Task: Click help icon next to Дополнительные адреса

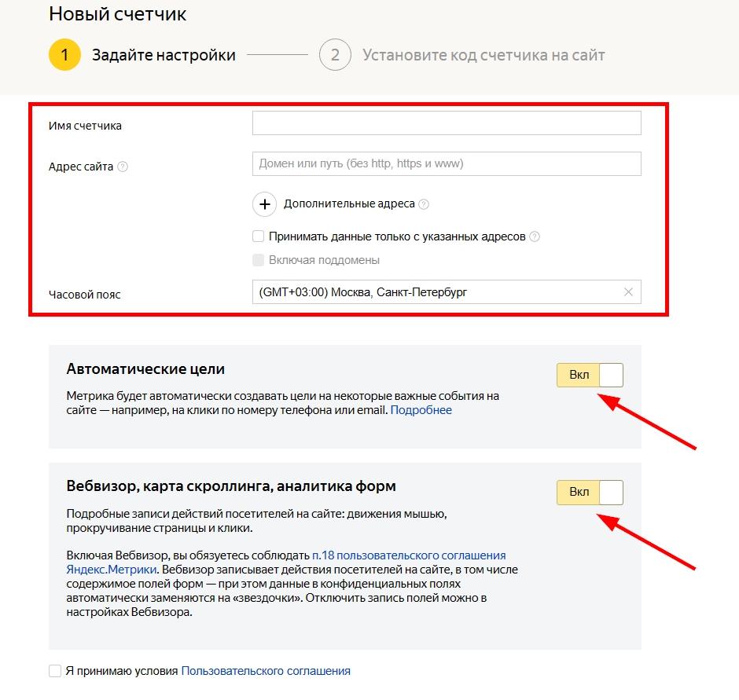Action: (x=424, y=204)
